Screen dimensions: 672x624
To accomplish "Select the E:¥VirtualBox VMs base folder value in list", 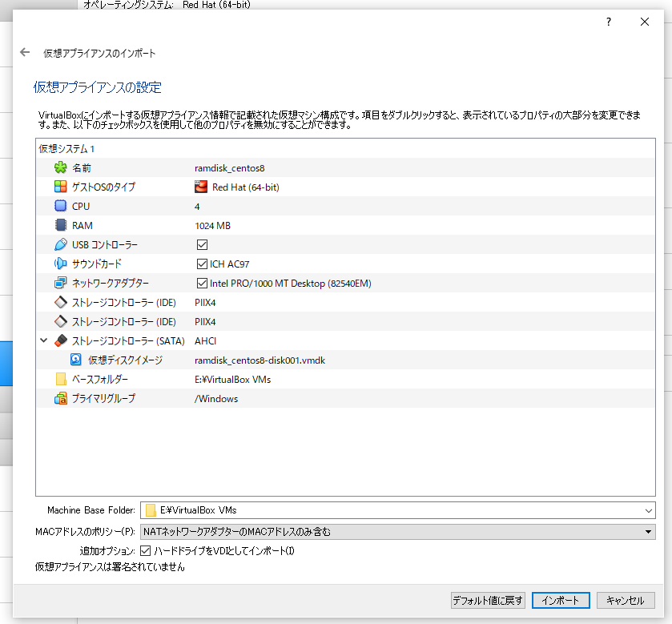I will [x=233, y=380].
